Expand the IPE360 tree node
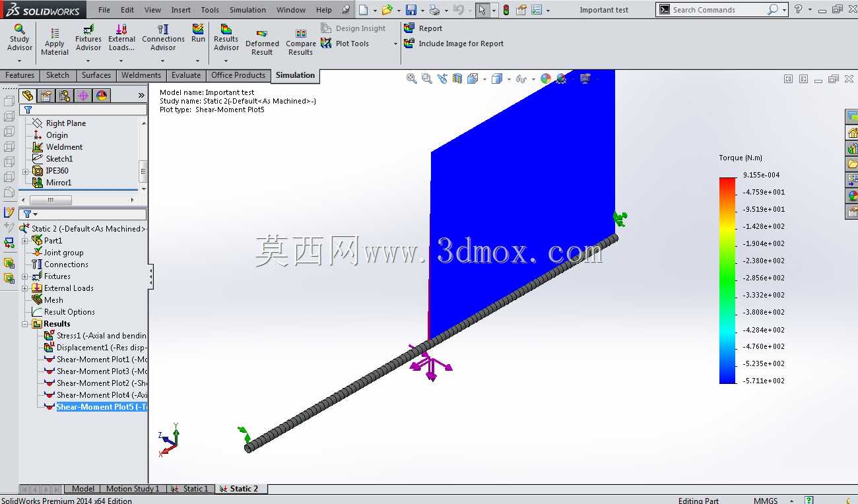The height and width of the screenshot is (504, 858). coord(26,171)
